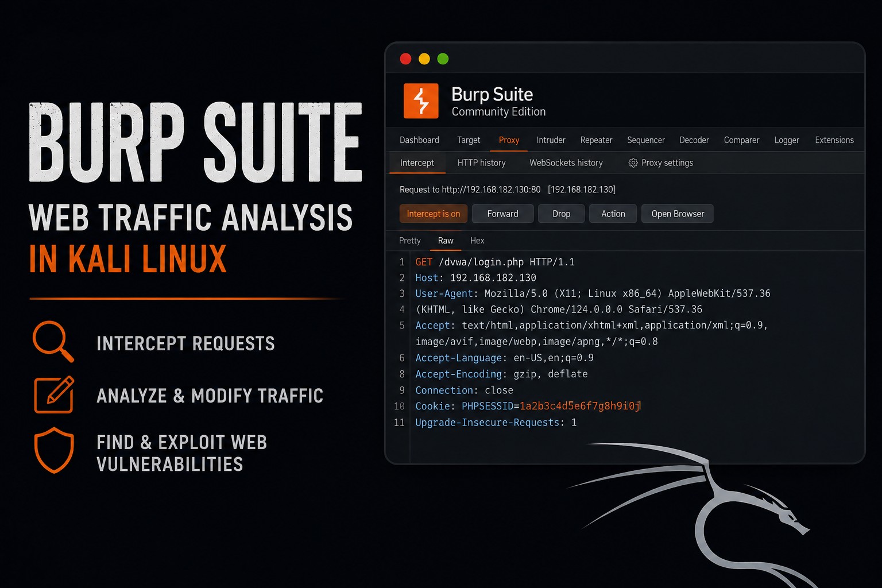Click the Request to http://192.168.182.130:80 label
The height and width of the screenshot is (588, 882).
coord(470,189)
